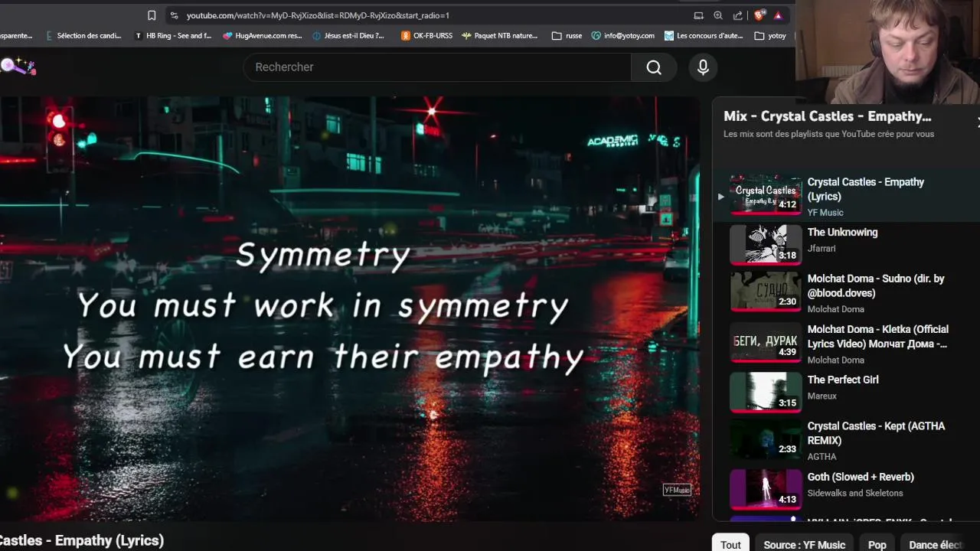Click the 'Jfarrari' channel name
Screen dimensions: 980x551
click(x=822, y=249)
